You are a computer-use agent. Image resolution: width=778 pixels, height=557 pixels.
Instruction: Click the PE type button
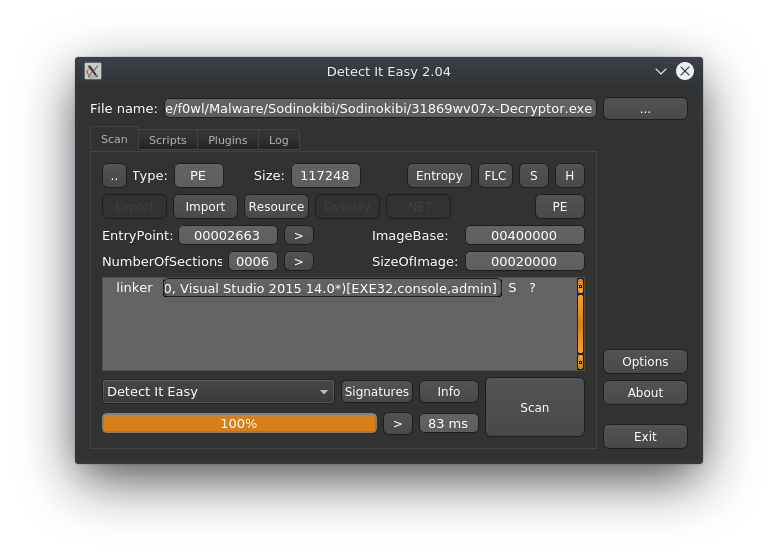coord(198,176)
